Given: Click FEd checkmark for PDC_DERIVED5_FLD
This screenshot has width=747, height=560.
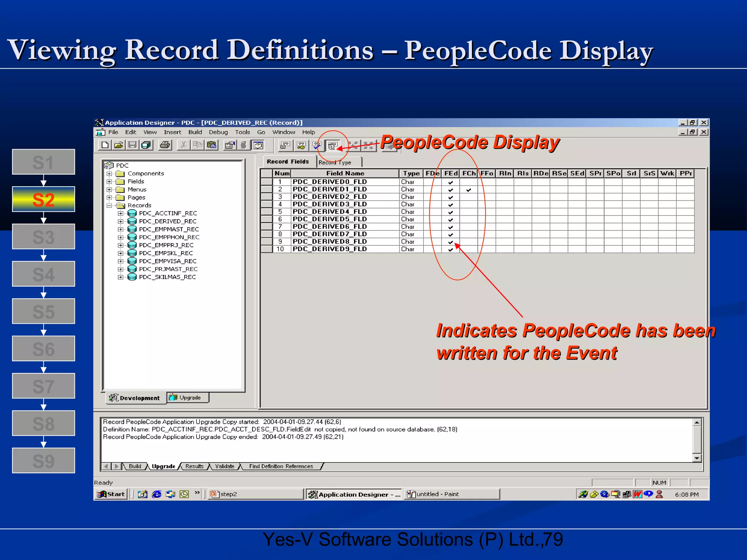Looking at the screenshot, I should [450, 219].
